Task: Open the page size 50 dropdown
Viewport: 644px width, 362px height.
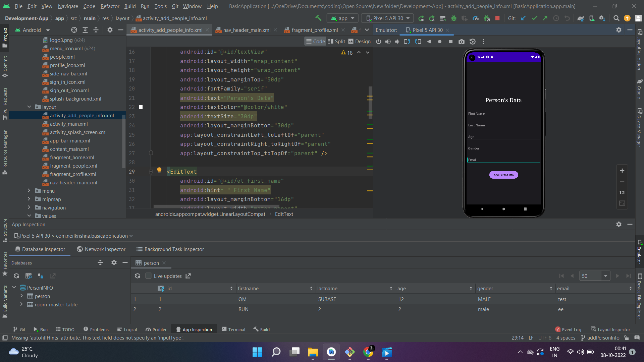Action: click(605, 276)
